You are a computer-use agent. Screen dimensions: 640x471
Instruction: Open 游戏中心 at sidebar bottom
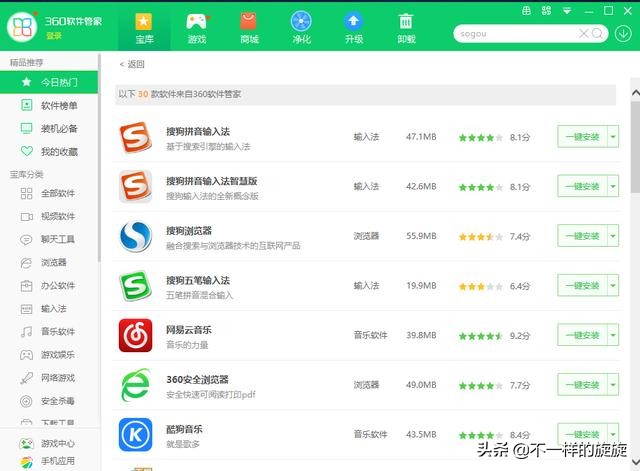(x=49, y=443)
